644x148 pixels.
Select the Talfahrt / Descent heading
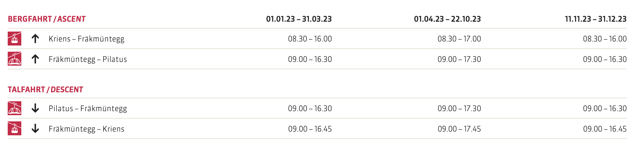point(45,90)
